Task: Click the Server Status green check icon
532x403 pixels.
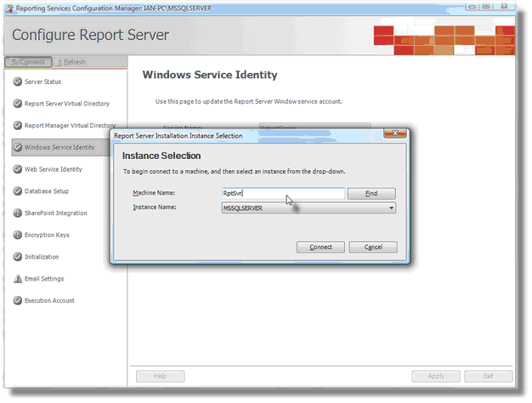Action: tap(17, 82)
